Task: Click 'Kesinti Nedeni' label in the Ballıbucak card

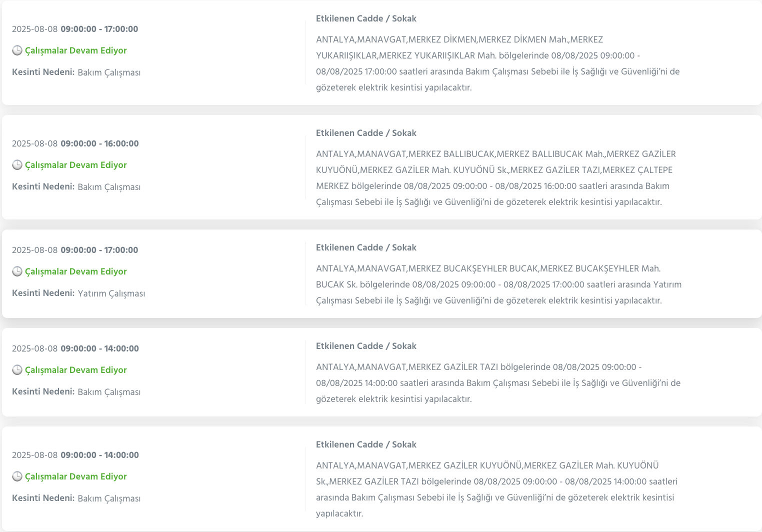Action: [x=43, y=186]
